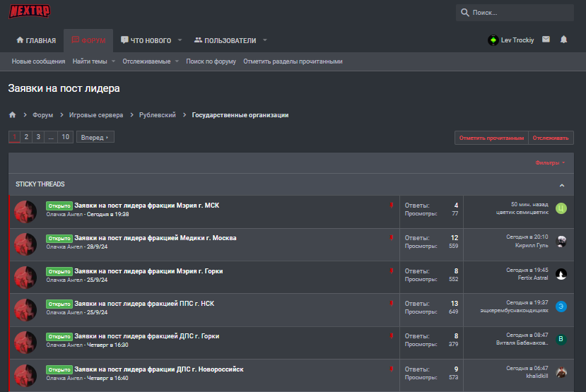Open the notifications bell

pos(563,40)
